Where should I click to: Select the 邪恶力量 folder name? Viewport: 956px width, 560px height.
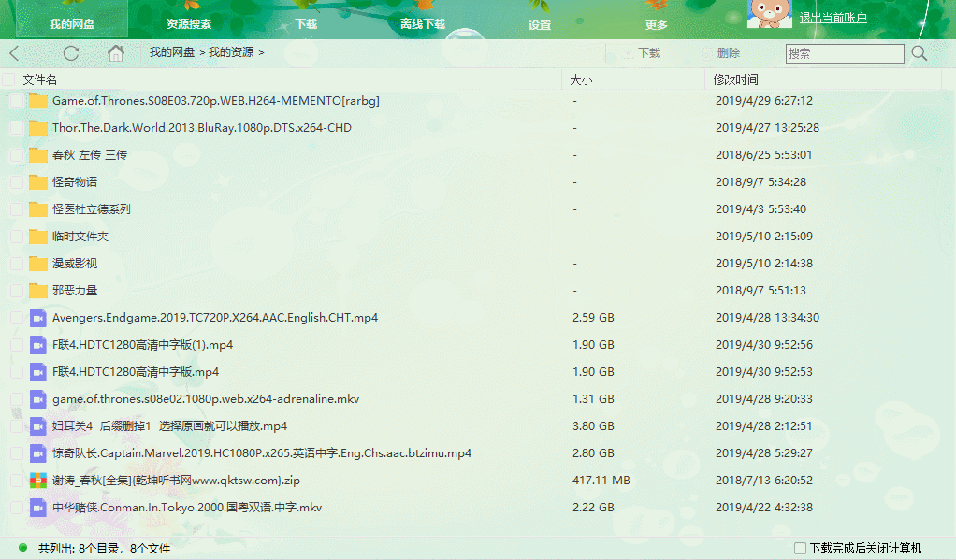pos(75,291)
